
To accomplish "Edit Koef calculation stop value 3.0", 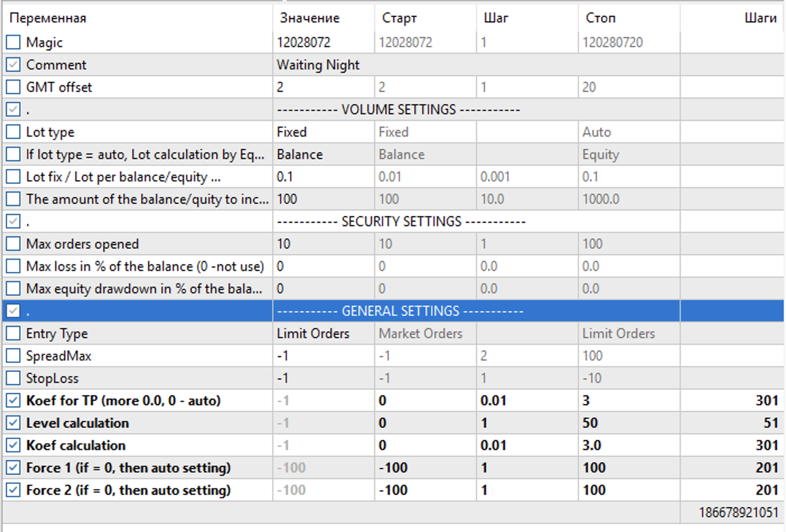I will point(629,445).
